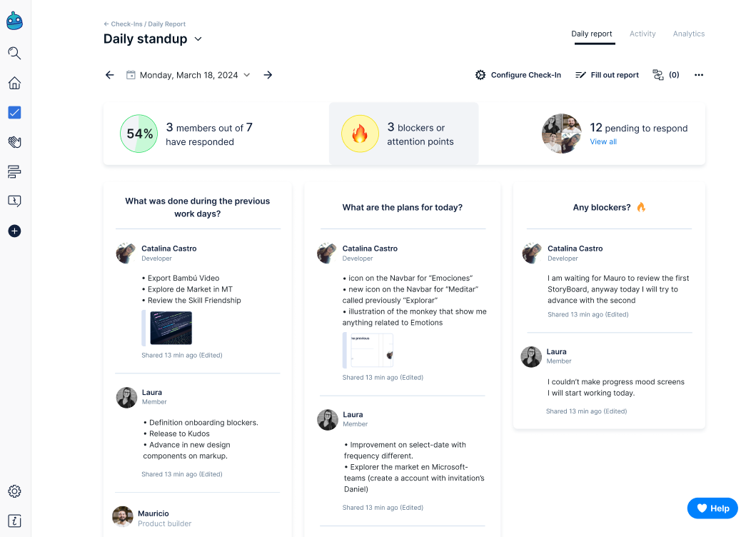The height and width of the screenshot is (537, 756).
Task: Go to Home via sidebar house icon
Action: point(14,83)
